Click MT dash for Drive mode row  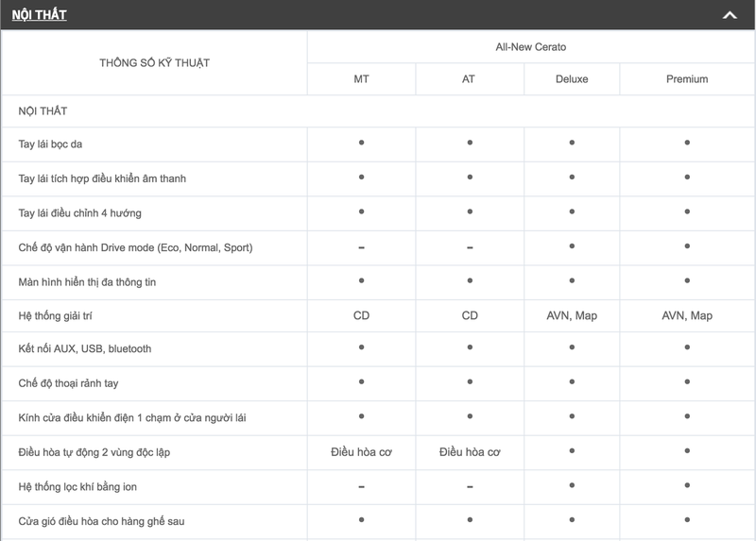(361, 247)
